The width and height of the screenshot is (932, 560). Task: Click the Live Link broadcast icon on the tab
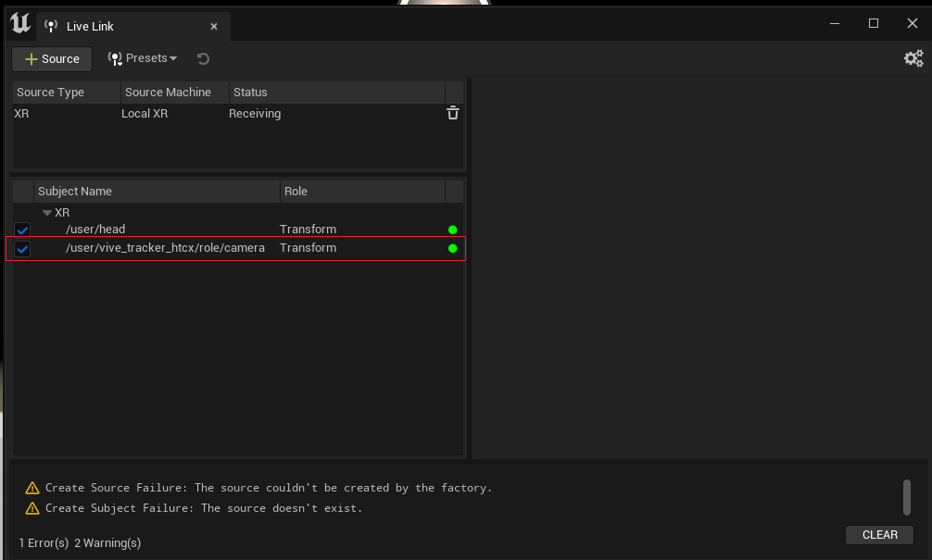(x=52, y=26)
